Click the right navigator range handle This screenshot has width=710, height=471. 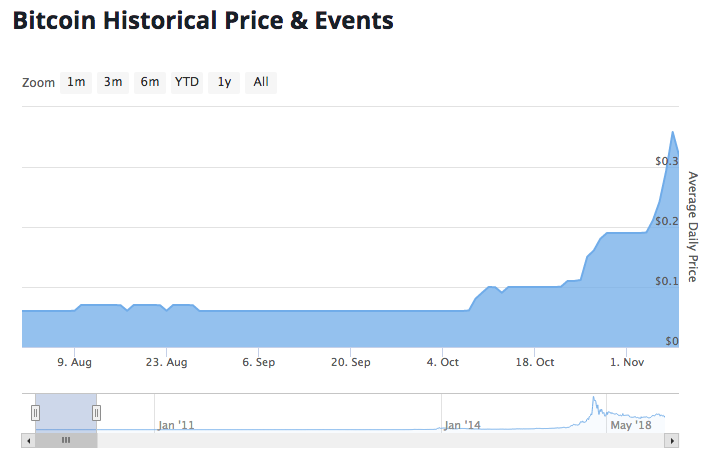(96, 413)
